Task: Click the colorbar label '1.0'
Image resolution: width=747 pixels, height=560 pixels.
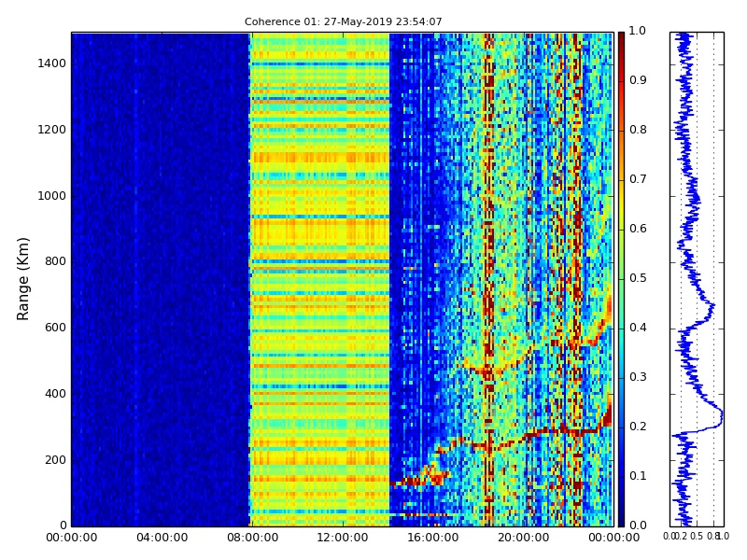Action: [x=638, y=31]
